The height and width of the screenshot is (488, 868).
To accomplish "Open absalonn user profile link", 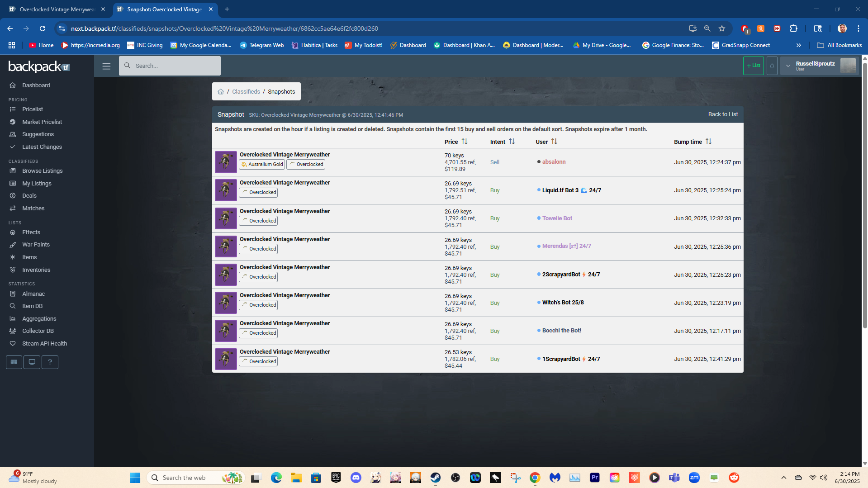I will click(554, 162).
